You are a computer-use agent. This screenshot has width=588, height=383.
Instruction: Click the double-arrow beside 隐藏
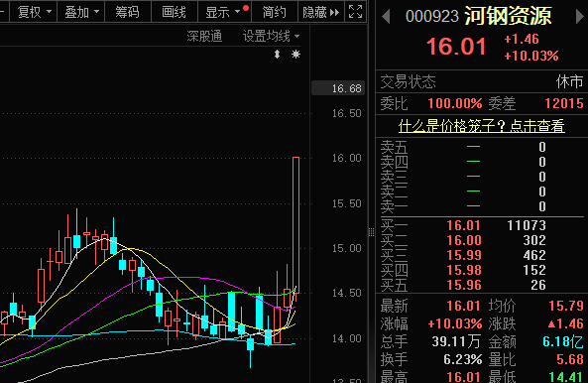pos(334,12)
